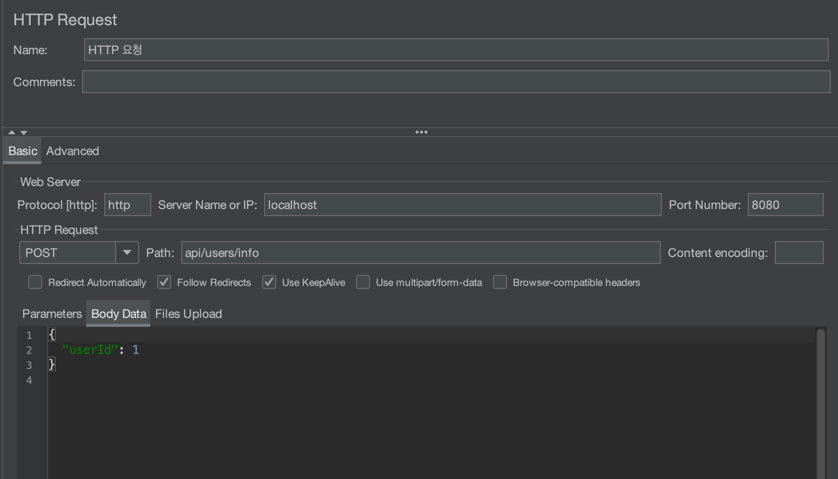Open the Parameters tab
The height and width of the screenshot is (479, 838).
(52, 314)
